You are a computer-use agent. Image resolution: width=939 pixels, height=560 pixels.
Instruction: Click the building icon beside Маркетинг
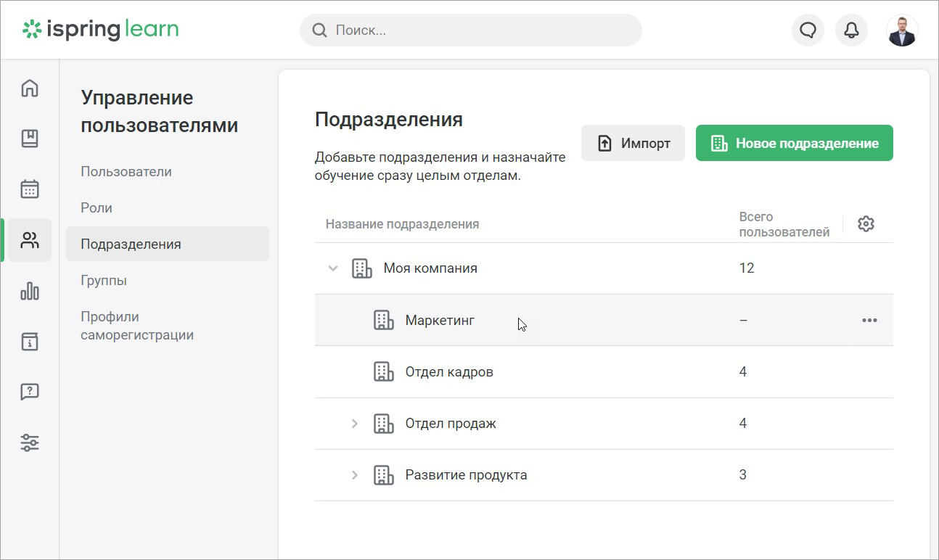(x=383, y=320)
